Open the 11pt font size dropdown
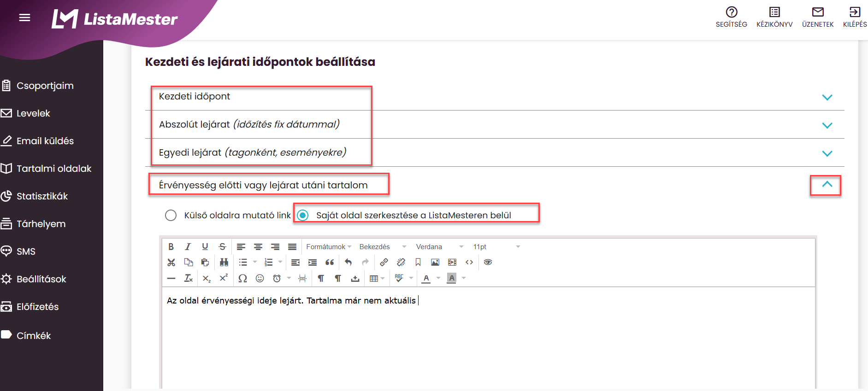The image size is (868, 391). click(x=497, y=247)
